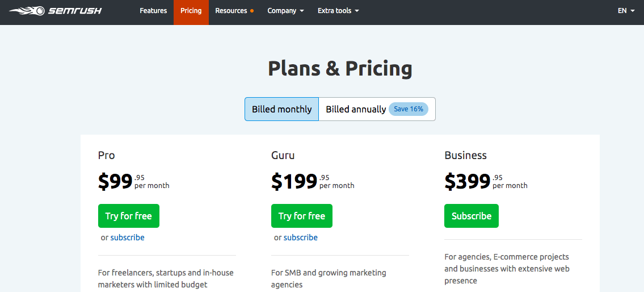The width and height of the screenshot is (644, 292).
Task: Click the EN language arrow icon
Action: tap(632, 11)
